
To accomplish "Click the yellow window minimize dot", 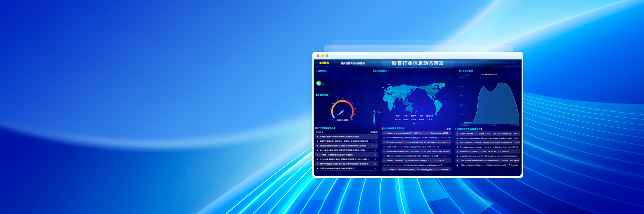I will [x=322, y=56].
